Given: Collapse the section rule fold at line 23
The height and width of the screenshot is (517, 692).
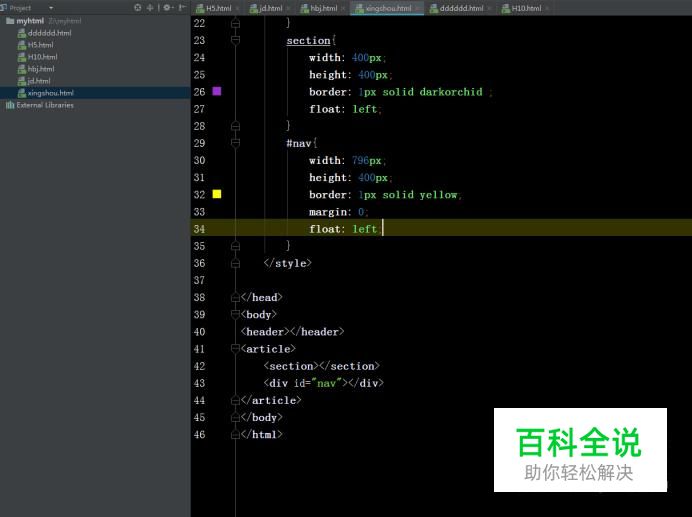Looking at the screenshot, I should pyautogui.click(x=236, y=40).
